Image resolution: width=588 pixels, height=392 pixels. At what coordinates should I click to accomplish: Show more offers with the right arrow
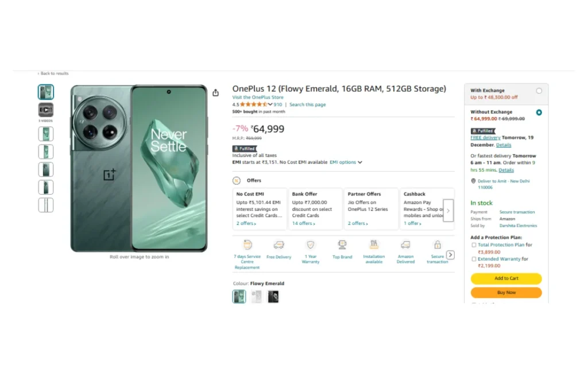point(448,211)
